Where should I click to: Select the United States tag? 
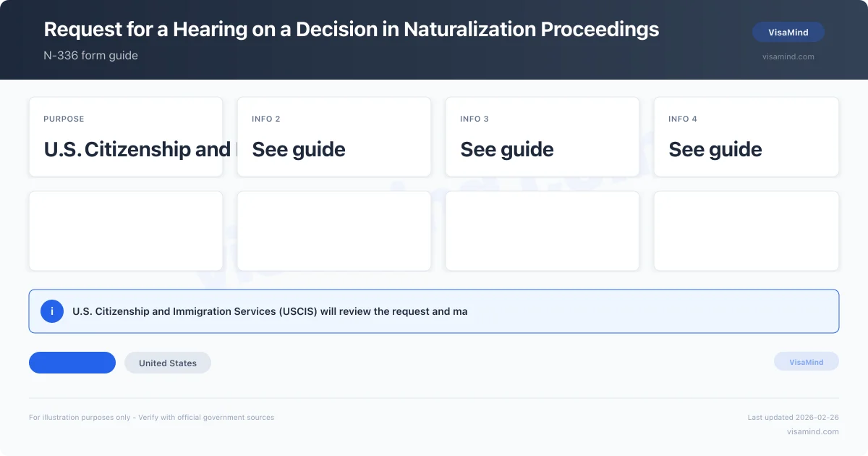click(x=168, y=363)
